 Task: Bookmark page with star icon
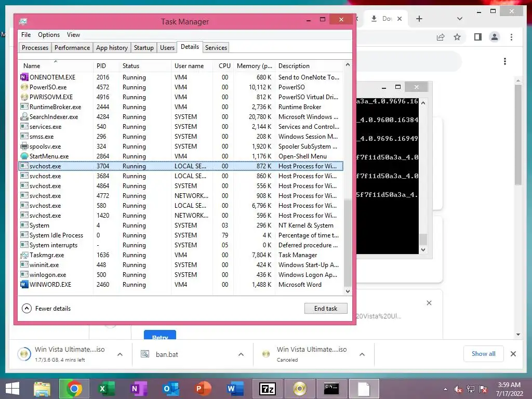pyautogui.click(x=457, y=37)
